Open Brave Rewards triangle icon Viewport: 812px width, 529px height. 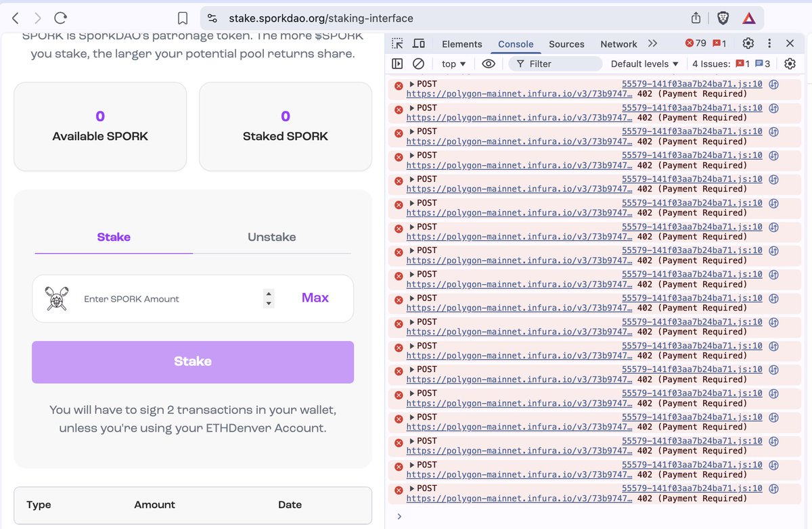(x=748, y=18)
